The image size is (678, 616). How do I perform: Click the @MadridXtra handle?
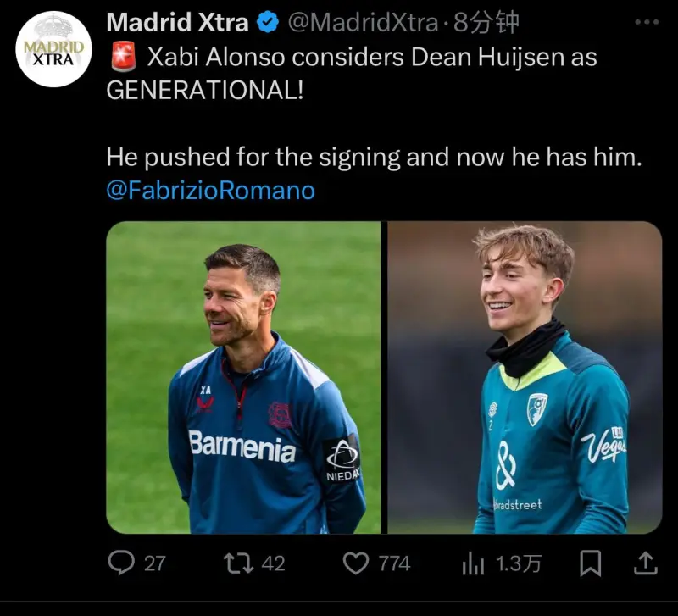click(x=363, y=23)
